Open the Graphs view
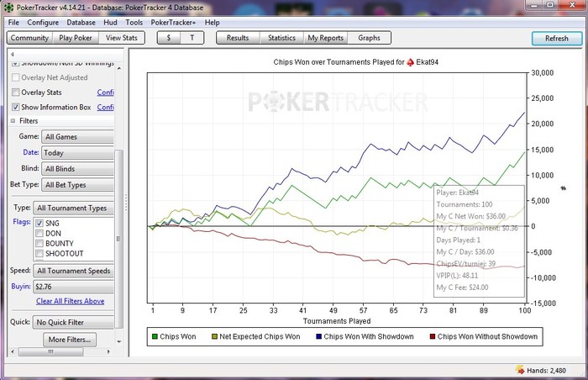The width and height of the screenshot is (588, 380). pos(369,38)
